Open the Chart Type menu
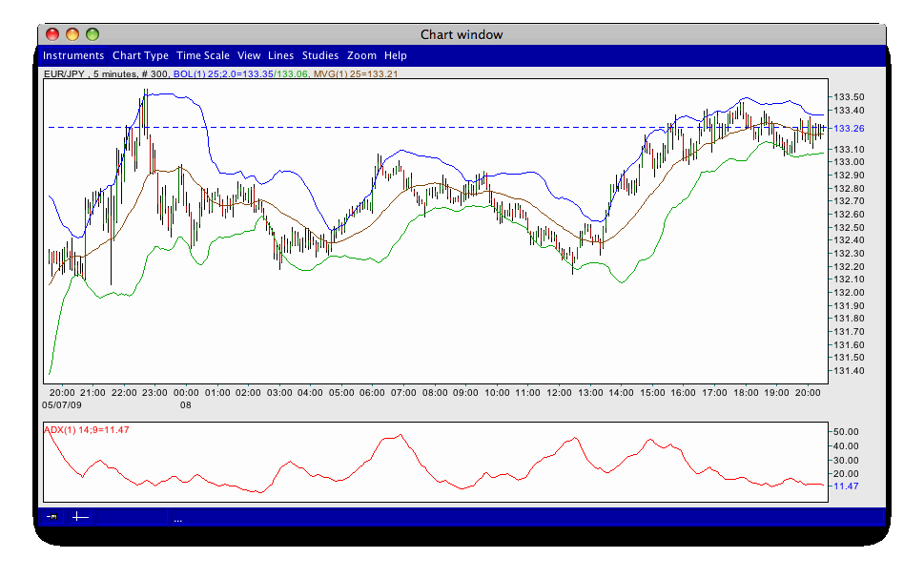The width and height of the screenshot is (924, 579). tap(140, 55)
